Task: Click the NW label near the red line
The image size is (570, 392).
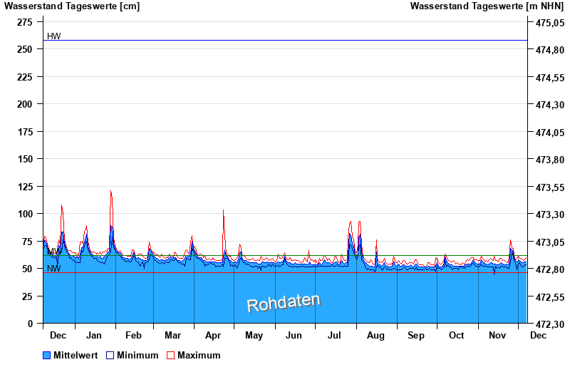Action: click(53, 269)
